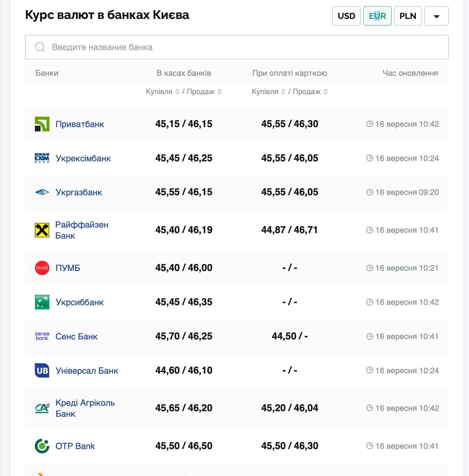469x476 pixels.
Task: Sort cash desk rates by Продаж
Action: [220, 92]
